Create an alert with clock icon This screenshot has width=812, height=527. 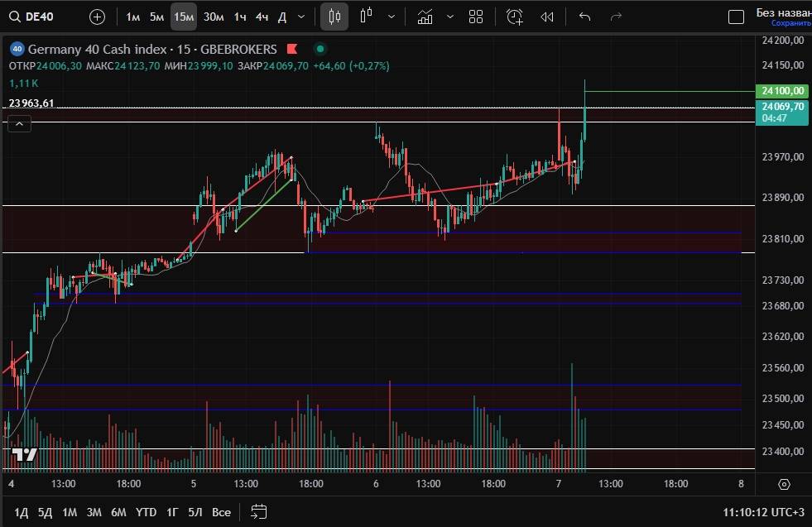(x=515, y=17)
